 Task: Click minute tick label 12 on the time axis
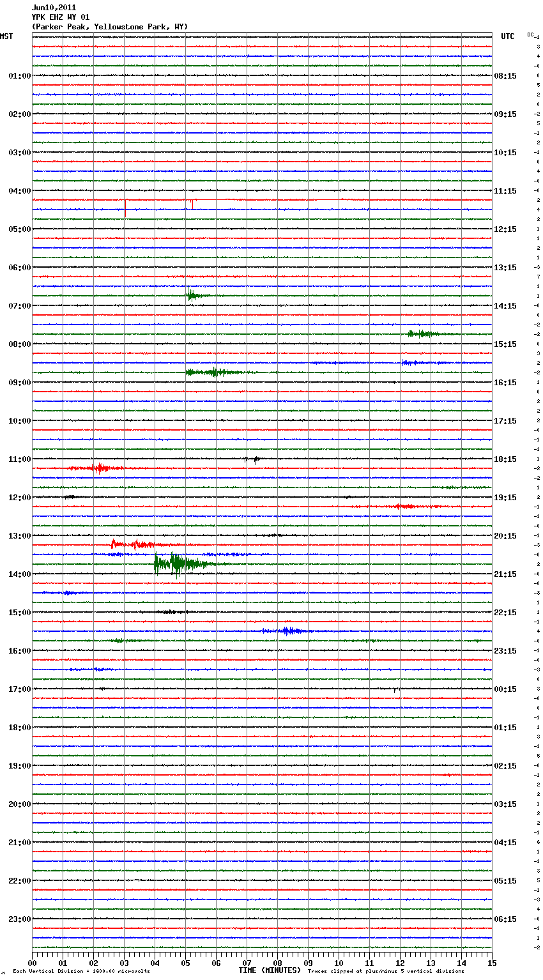[400, 963]
